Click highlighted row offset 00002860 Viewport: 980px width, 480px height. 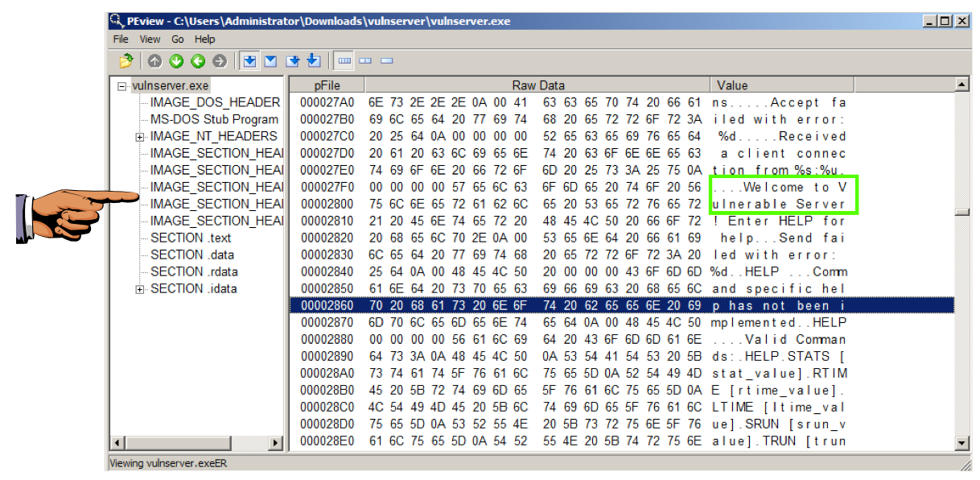[621, 305]
